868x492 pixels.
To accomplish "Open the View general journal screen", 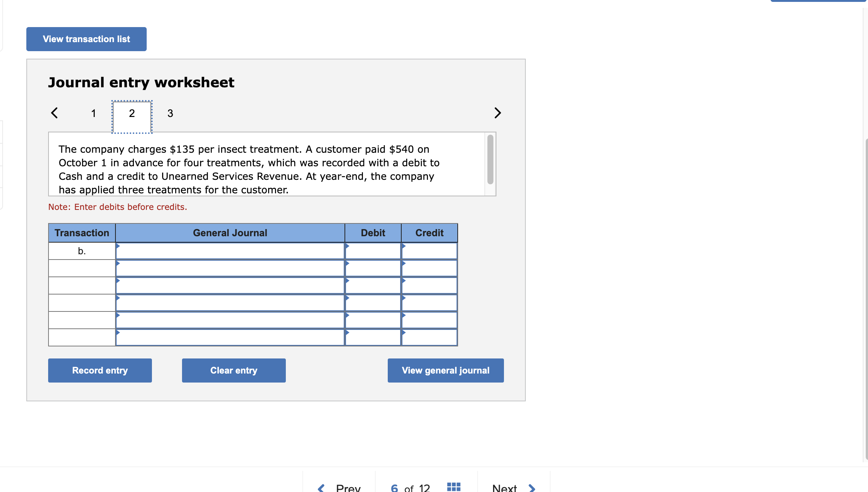I will click(445, 370).
